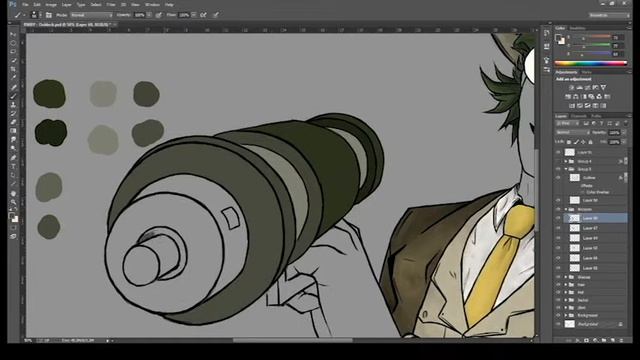Add a Brightness/Contrast adjustment
Viewport: 640px width, 360px height.
(571, 87)
